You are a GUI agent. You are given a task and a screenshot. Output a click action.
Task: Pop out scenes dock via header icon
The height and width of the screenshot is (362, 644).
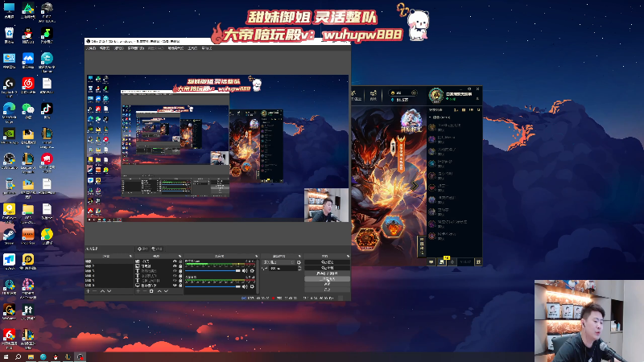click(130, 256)
